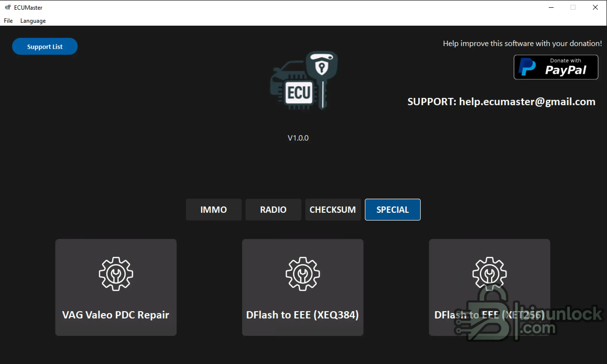Click the V1.0.0 version label

pyautogui.click(x=298, y=138)
